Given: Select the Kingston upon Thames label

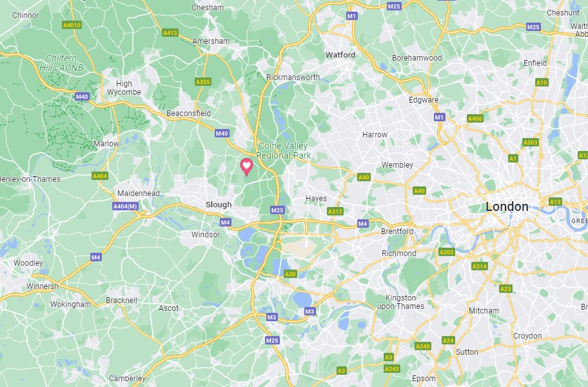Looking at the screenshot, I should [400, 302].
